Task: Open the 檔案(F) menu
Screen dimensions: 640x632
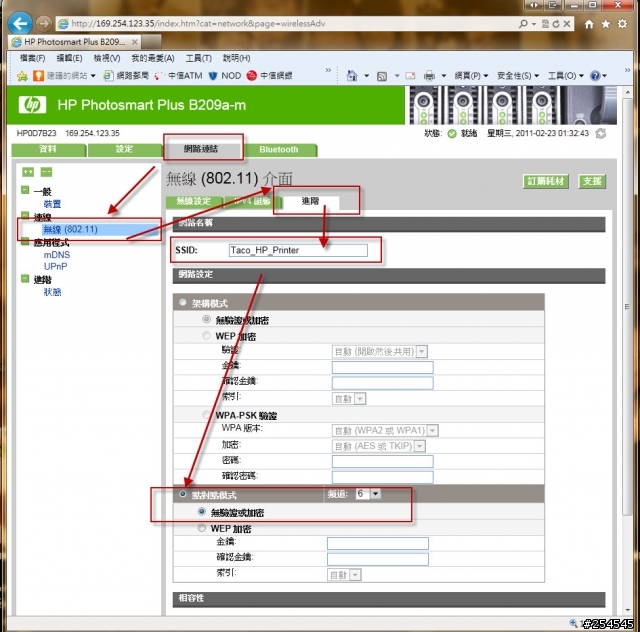Action: pos(33,58)
